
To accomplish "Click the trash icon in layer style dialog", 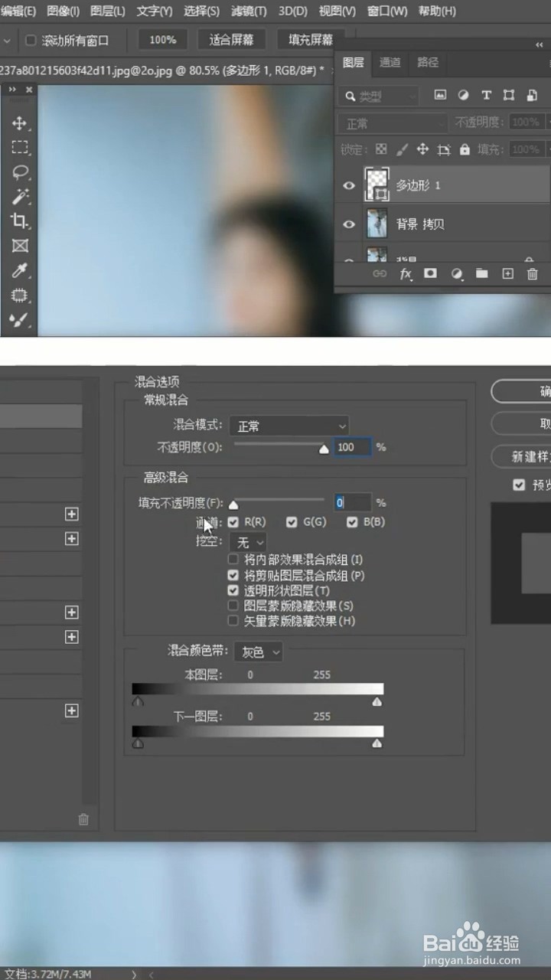I will point(83,819).
